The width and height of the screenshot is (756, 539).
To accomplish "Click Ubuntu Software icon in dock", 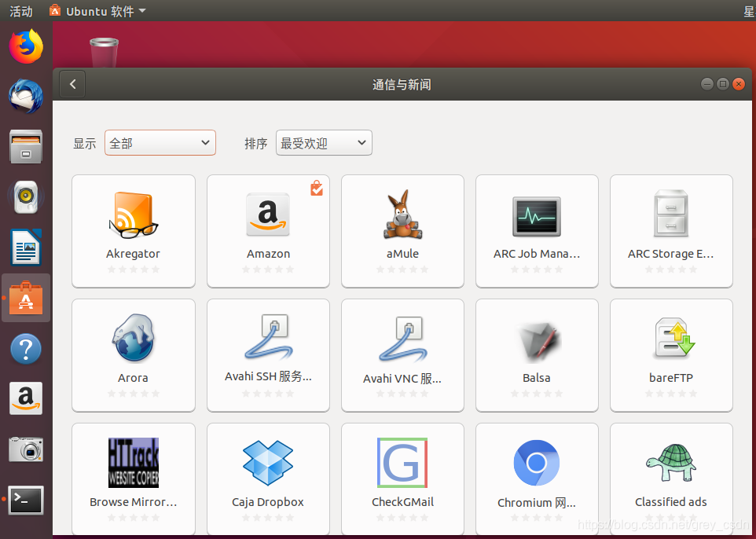I will [26, 298].
